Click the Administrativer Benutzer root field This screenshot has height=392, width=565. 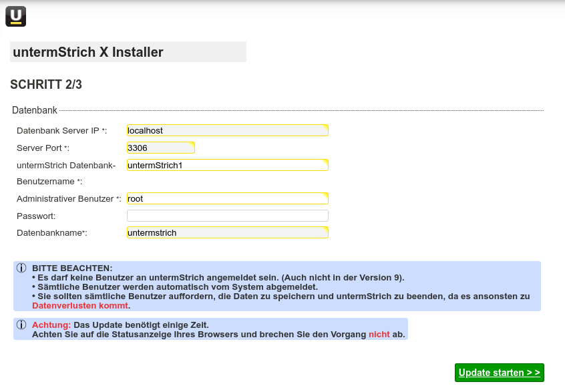(x=227, y=198)
